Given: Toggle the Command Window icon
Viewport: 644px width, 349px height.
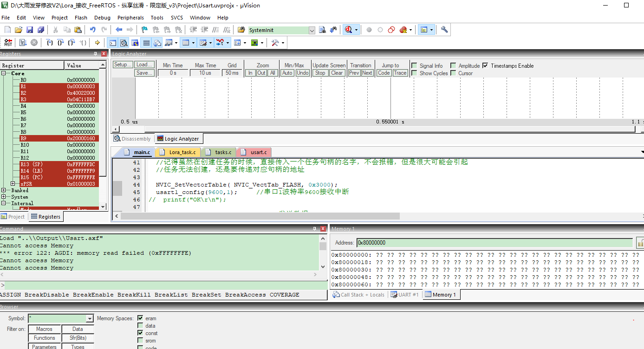Looking at the screenshot, I should (x=112, y=43).
